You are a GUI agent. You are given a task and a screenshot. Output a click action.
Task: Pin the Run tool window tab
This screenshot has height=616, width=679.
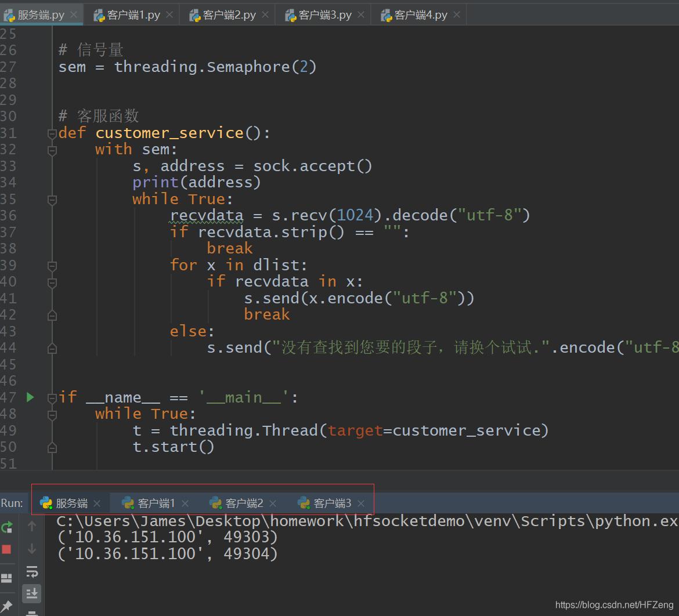coord(8,606)
